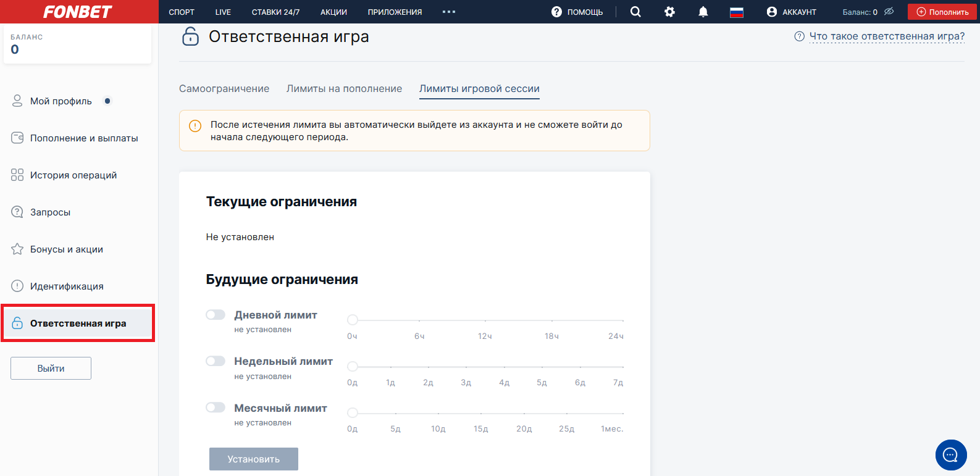Click the question icon near 'Что такое ответственная игра?'

(x=799, y=36)
